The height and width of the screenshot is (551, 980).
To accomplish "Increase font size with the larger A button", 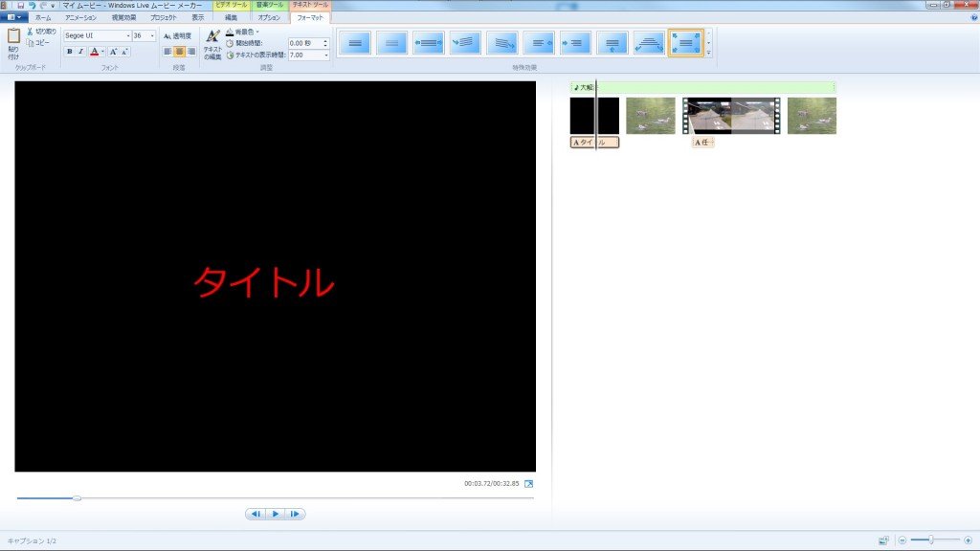I will point(113,52).
